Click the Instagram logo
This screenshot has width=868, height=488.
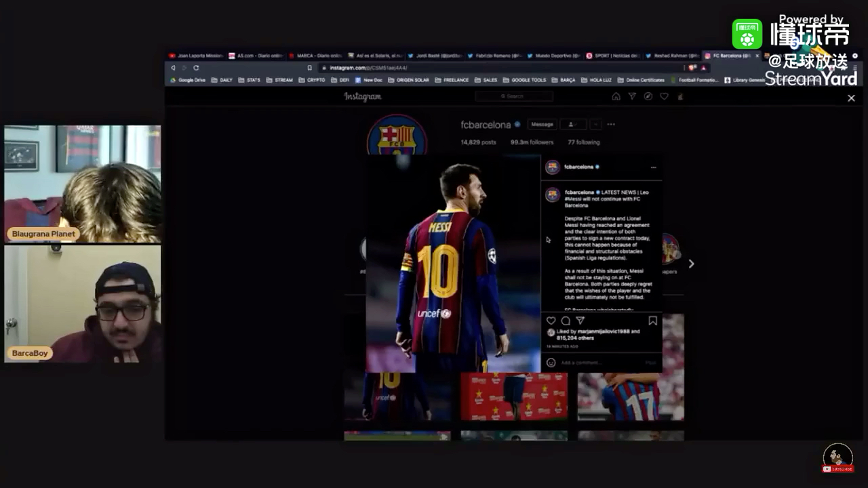coord(363,96)
